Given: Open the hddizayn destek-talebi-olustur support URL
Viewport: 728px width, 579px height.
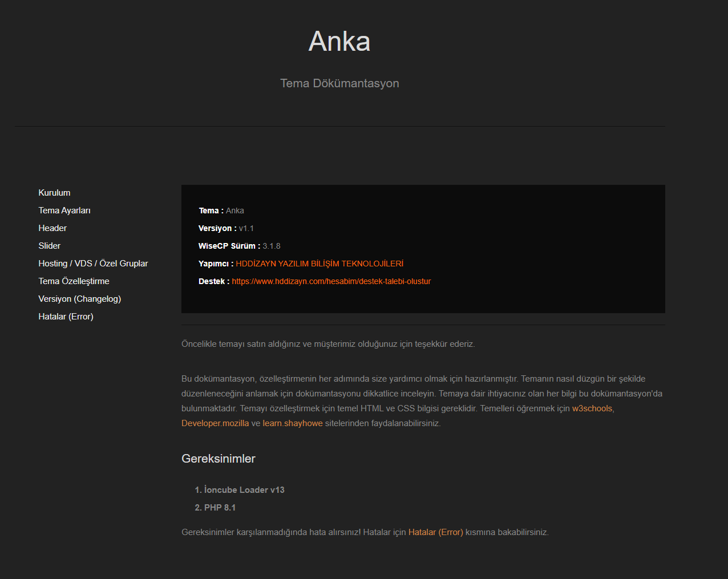Looking at the screenshot, I should (x=331, y=281).
